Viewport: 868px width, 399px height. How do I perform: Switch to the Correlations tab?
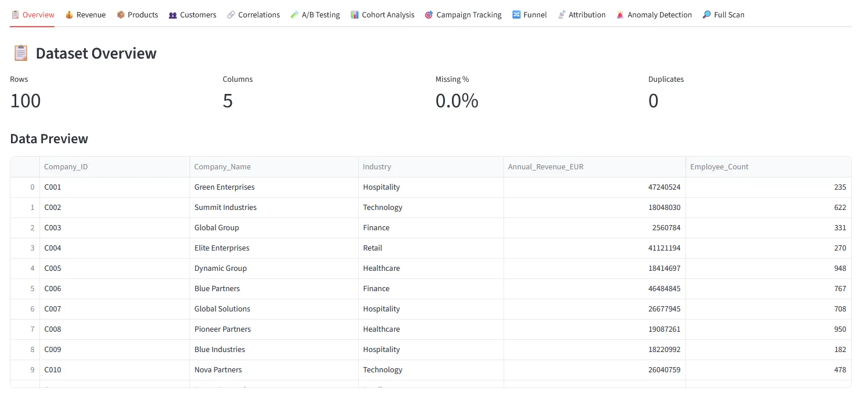pos(259,14)
